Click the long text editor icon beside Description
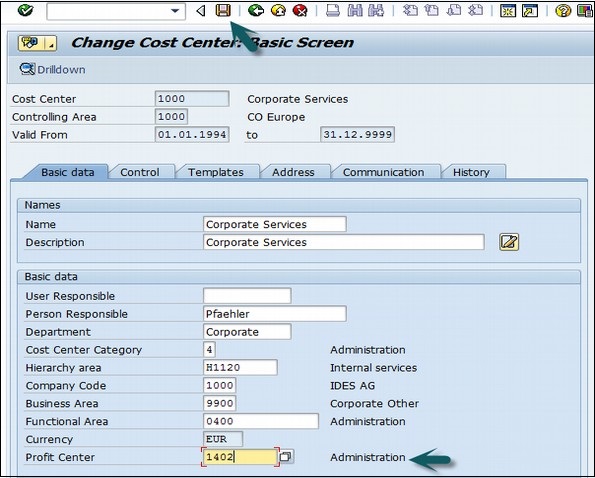The width and height of the screenshot is (595, 478). point(509,242)
